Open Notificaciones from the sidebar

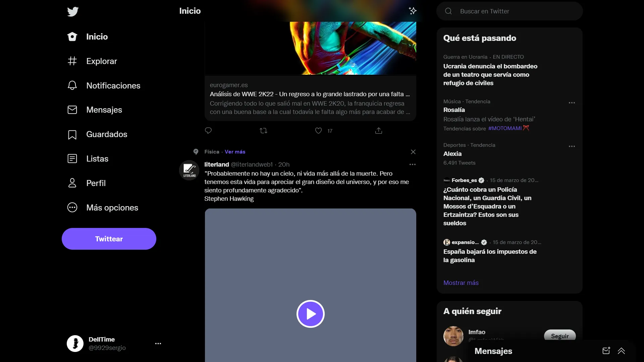(113, 85)
